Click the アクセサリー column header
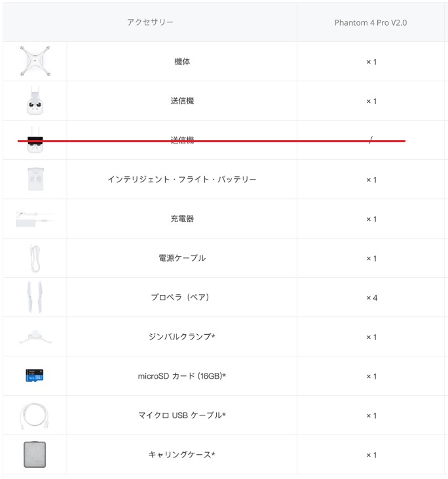Image resolution: width=448 pixels, height=479 pixels. pyautogui.click(x=150, y=22)
